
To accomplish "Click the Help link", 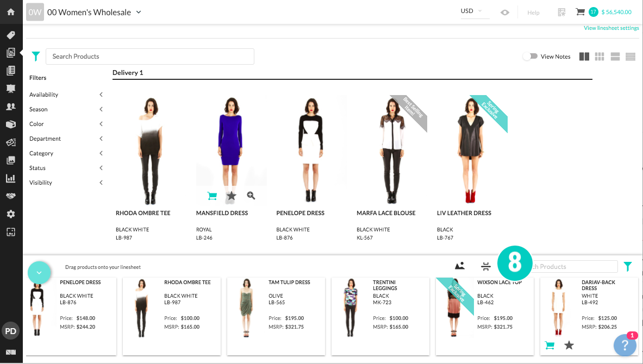I will (x=533, y=12).
